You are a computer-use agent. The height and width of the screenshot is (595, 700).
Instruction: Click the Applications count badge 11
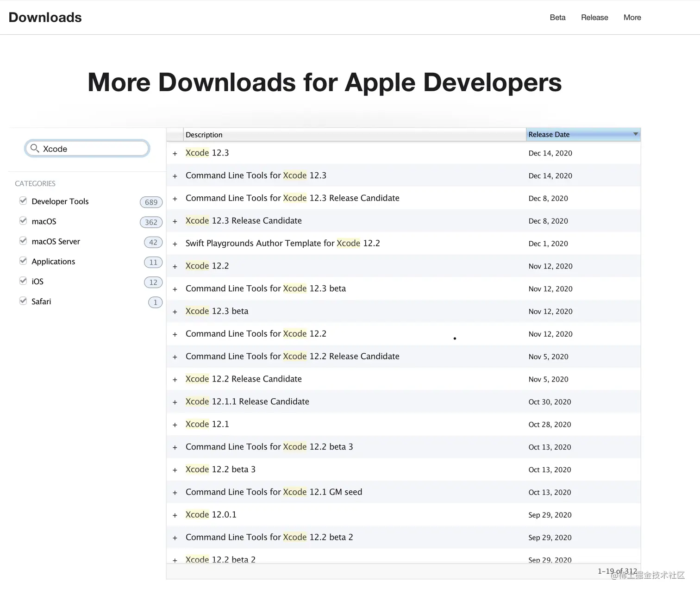click(x=153, y=263)
